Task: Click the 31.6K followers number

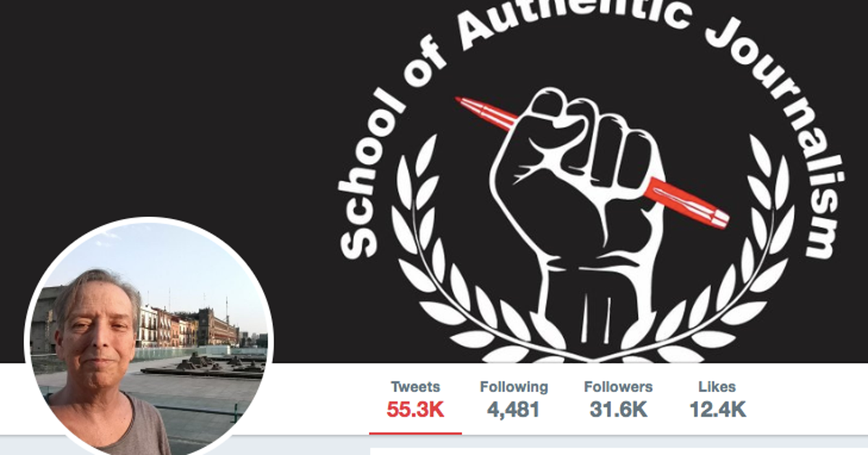Action: (618, 409)
